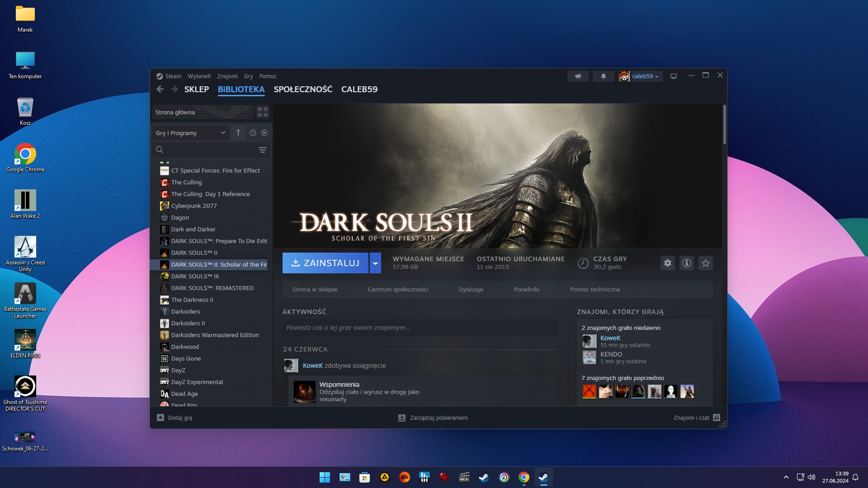Click Strona główna button
The height and width of the screenshot is (488, 868).
pyautogui.click(x=203, y=112)
